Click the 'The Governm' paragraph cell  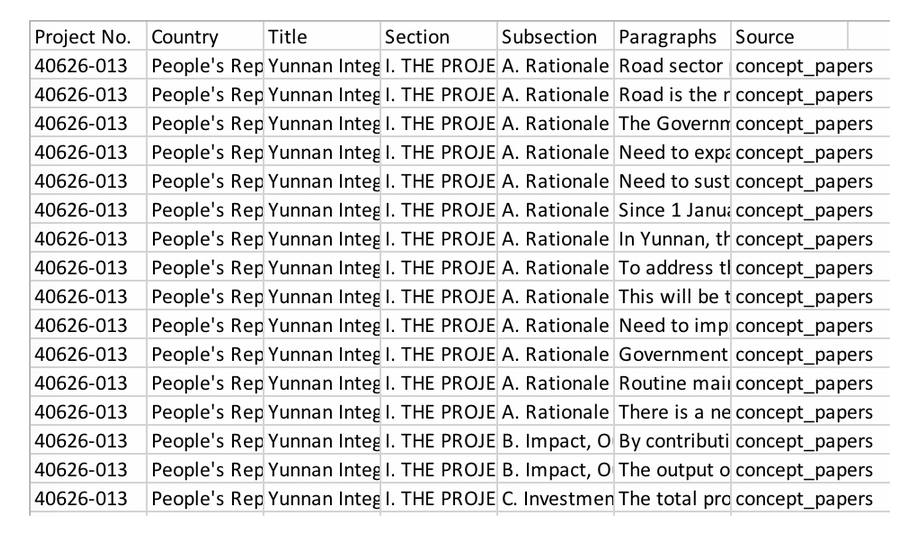(672, 123)
